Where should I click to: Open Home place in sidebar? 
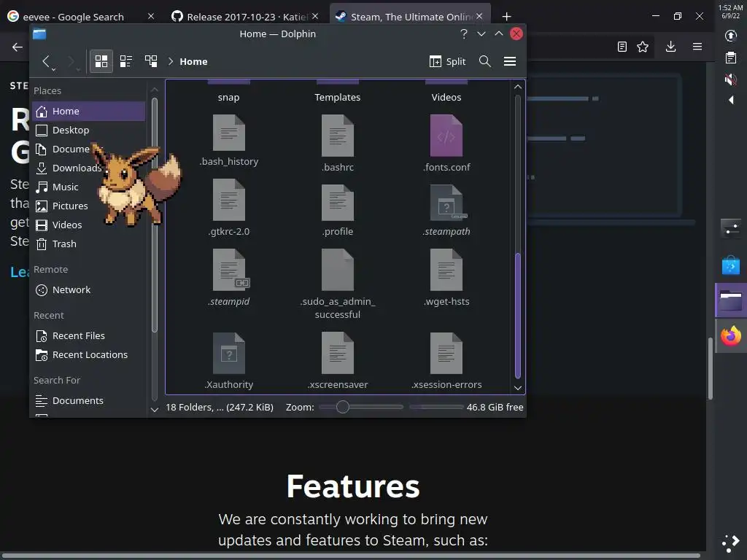coord(88,111)
